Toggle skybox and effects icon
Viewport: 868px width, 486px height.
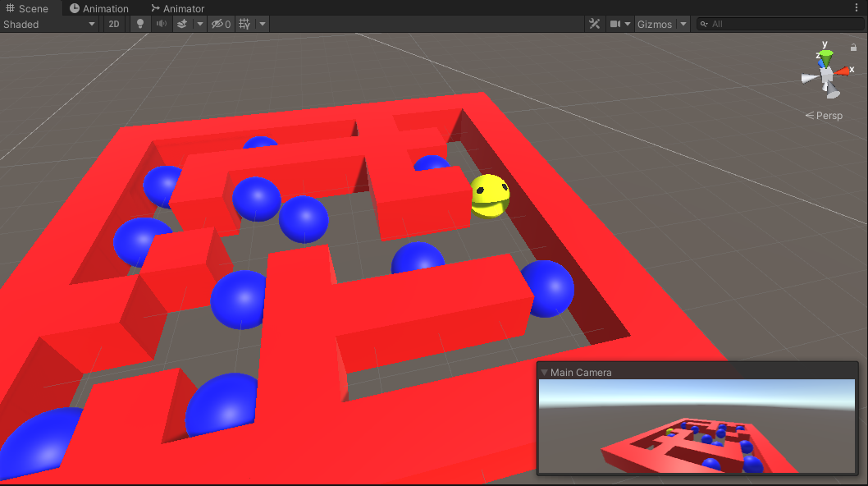tap(182, 24)
